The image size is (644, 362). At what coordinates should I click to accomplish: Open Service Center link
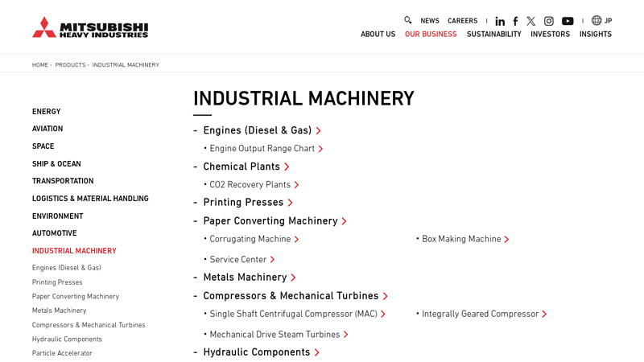(x=242, y=260)
